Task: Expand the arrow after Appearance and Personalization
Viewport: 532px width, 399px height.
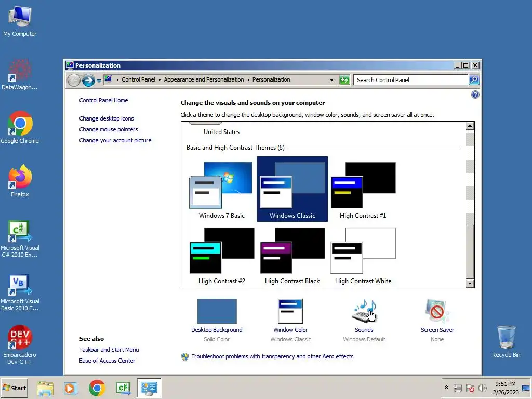Action: coord(248,79)
